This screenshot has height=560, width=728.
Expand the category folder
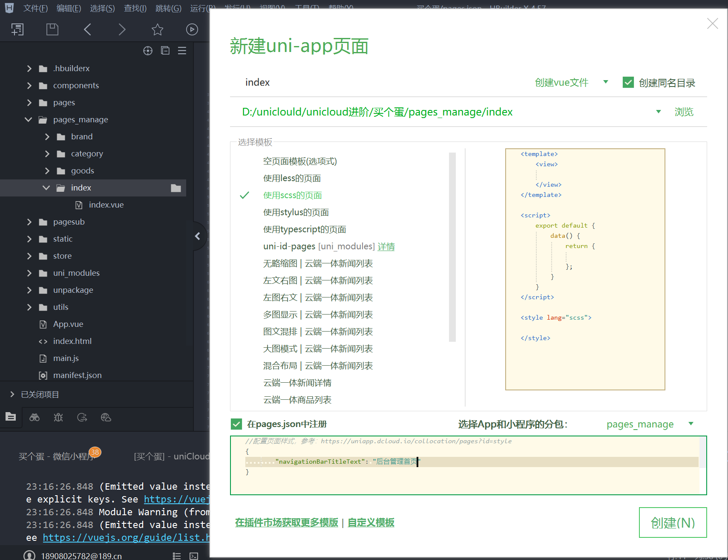(47, 153)
